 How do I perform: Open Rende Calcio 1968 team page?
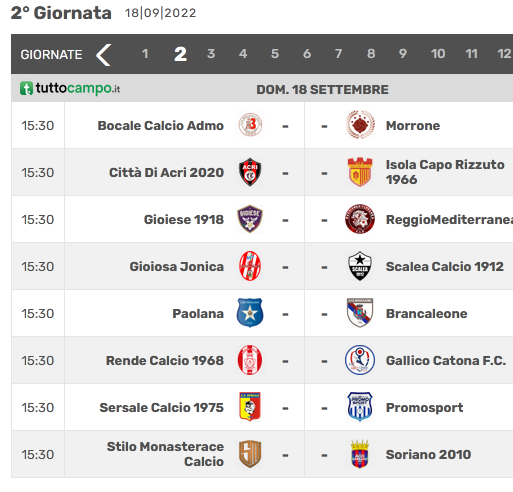165,360
